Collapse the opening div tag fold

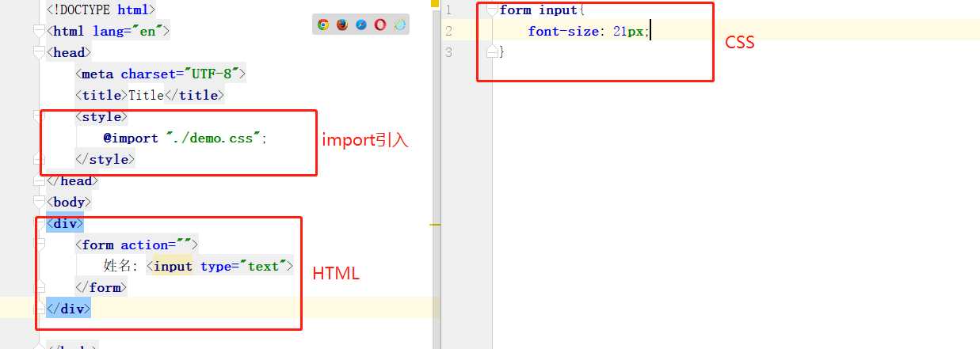tap(40, 224)
